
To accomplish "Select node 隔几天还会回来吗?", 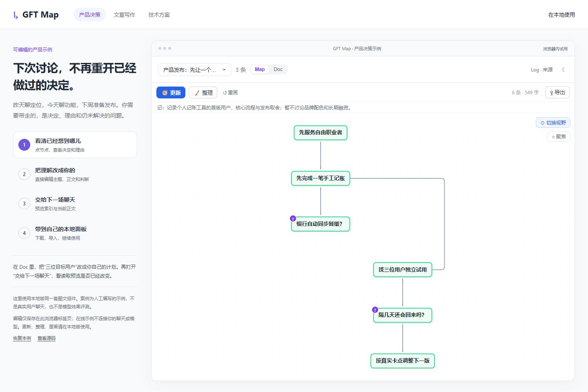I will coord(403,315).
